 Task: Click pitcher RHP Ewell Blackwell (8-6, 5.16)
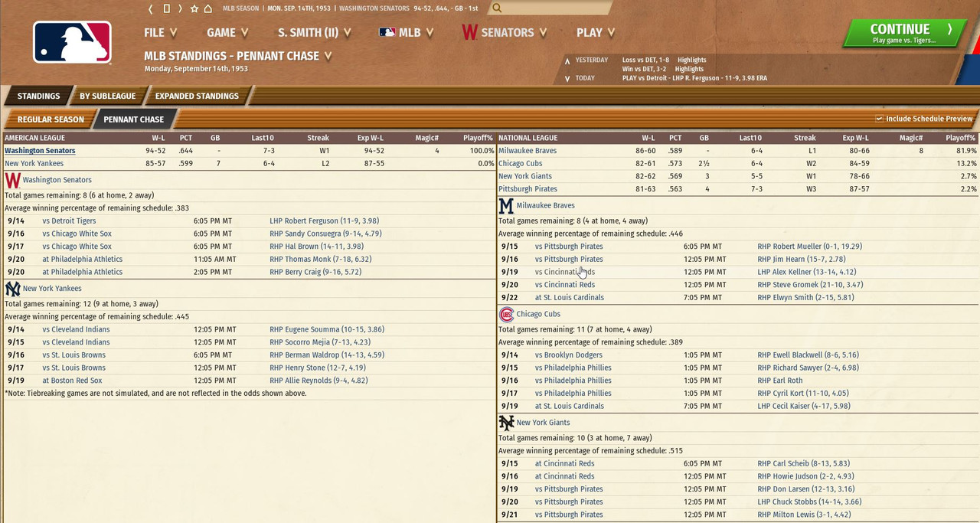coord(808,355)
